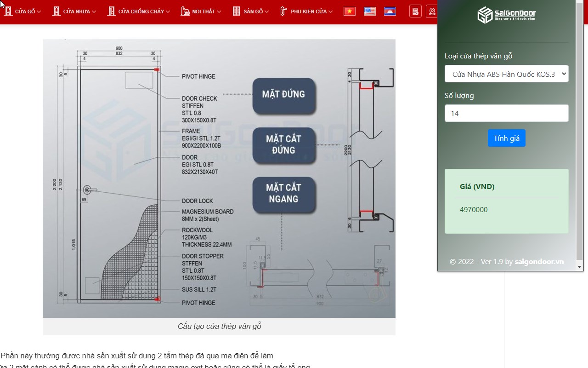Open the CỬA GỖ menu
This screenshot has width=588, height=368.
coord(25,11)
